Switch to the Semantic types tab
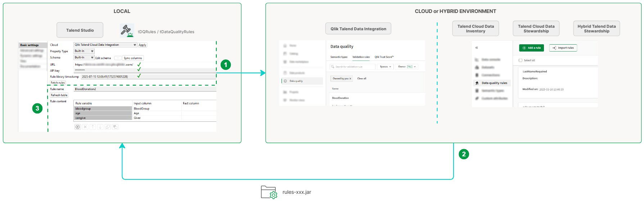 pyautogui.click(x=339, y=57)
